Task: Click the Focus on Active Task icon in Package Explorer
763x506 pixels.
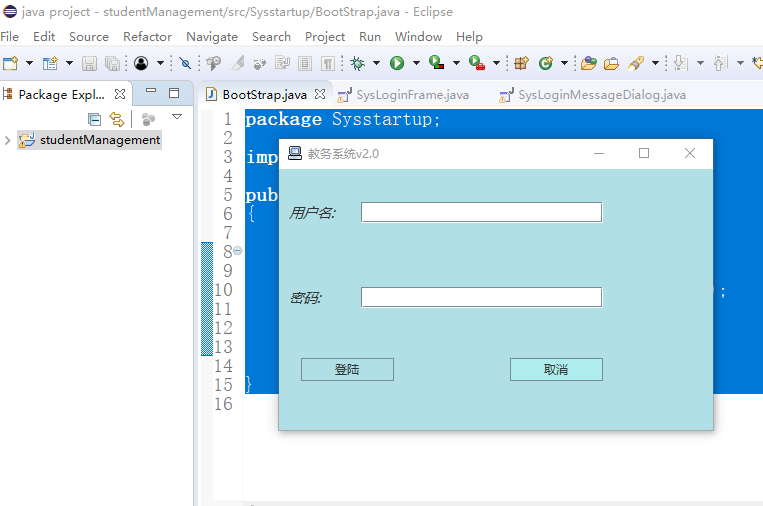Action: 148,119
